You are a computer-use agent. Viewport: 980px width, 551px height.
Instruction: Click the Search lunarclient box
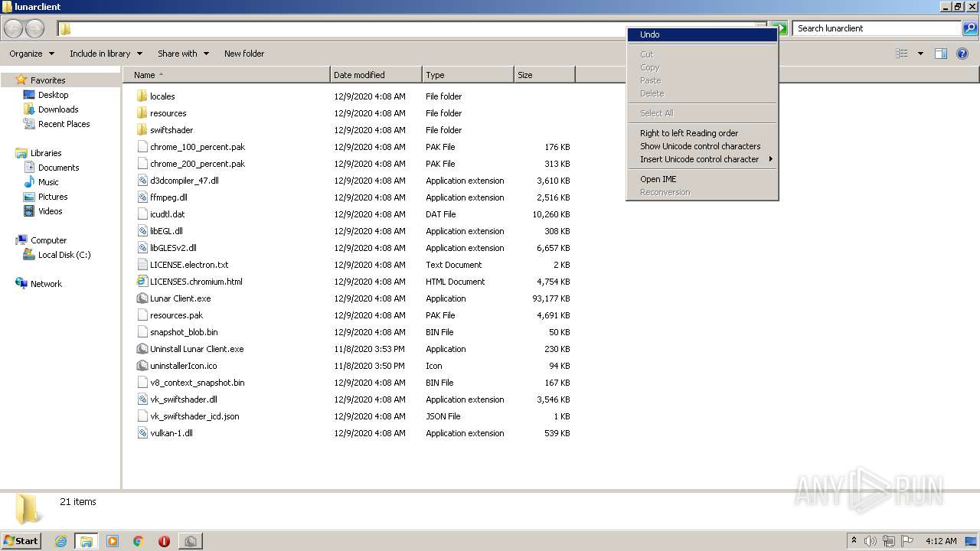pos(877,28)
